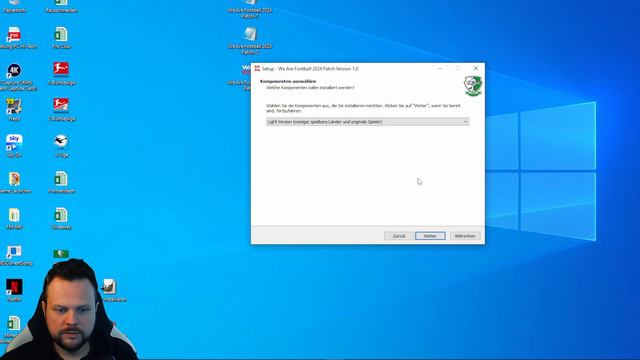The image size is (640, 360).
Task: Click the green club crest logo in setup
Action: coord(473,86)
